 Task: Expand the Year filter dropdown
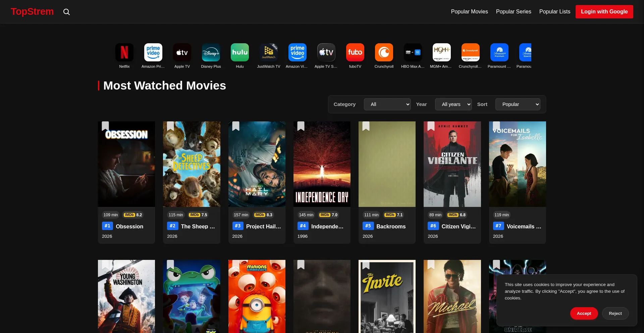[x=453, y=104]
